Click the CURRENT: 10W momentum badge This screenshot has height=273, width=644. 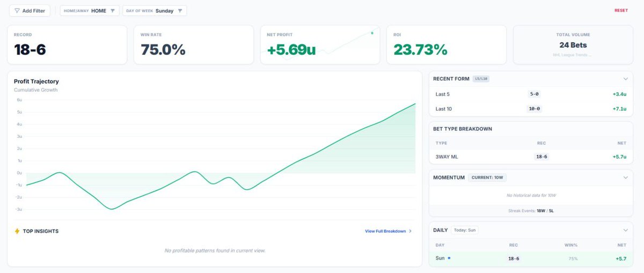tap(488, 178)
